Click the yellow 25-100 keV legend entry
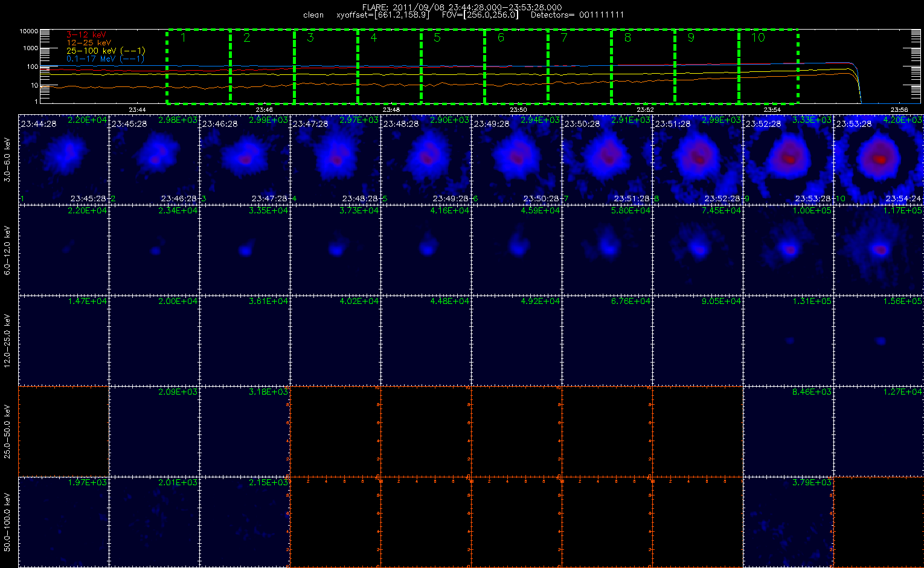 pos(106,51)
